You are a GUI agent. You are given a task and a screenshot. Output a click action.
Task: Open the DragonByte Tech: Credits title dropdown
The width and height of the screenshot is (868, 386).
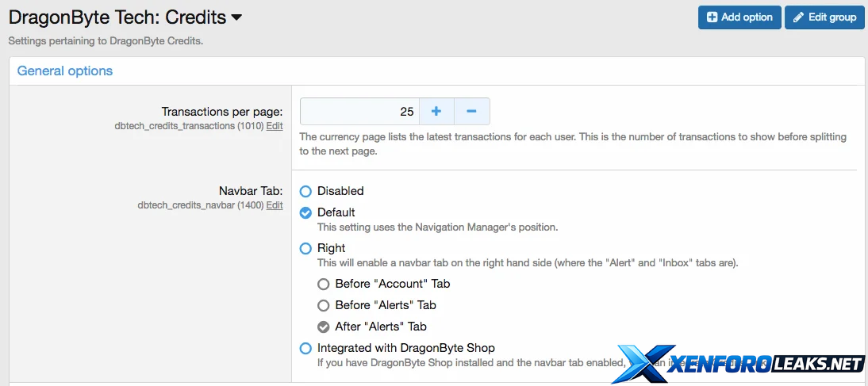pyautogui.click(x=236, y=17)
